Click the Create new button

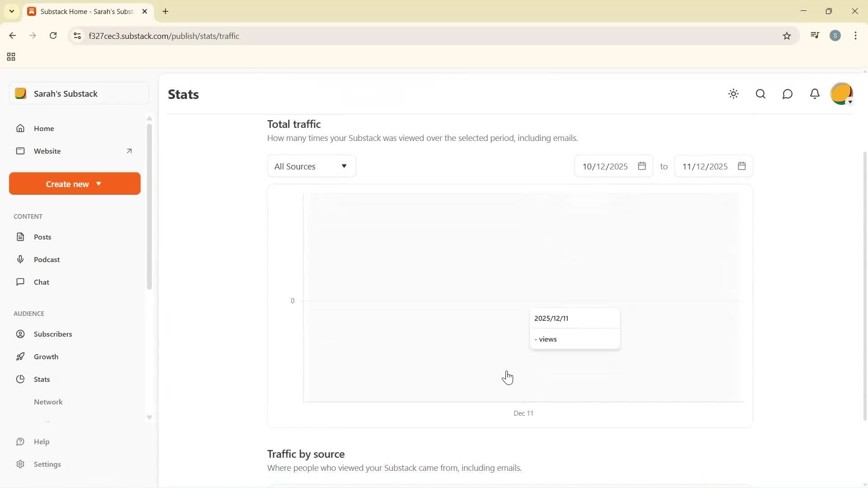(x=67, y=183)
